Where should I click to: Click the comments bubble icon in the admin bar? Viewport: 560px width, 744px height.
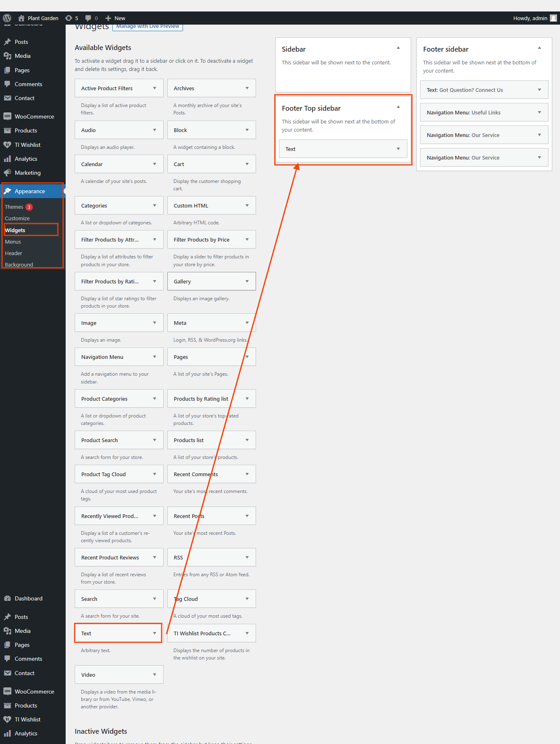88,18
